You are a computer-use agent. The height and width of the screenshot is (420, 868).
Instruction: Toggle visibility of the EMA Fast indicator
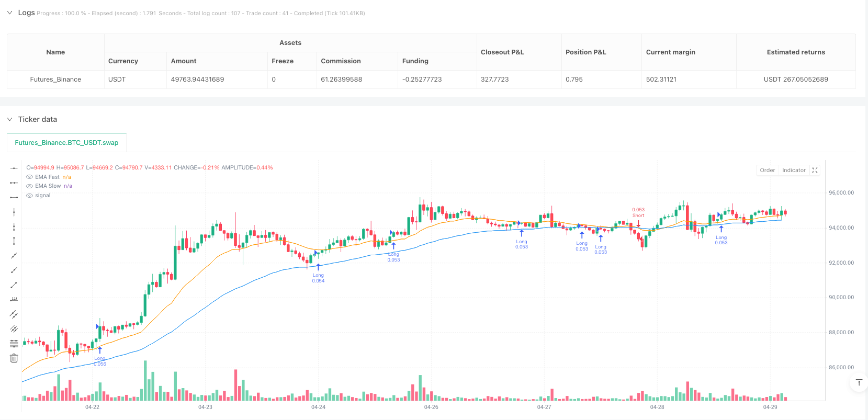point(29,177)
